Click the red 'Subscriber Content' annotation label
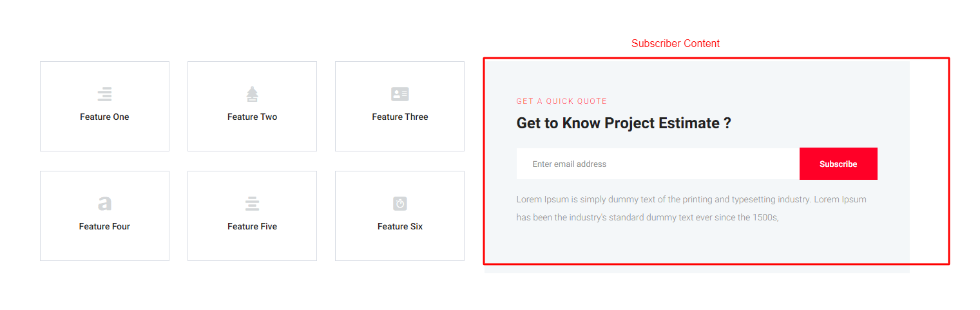 tap(675, 44)
